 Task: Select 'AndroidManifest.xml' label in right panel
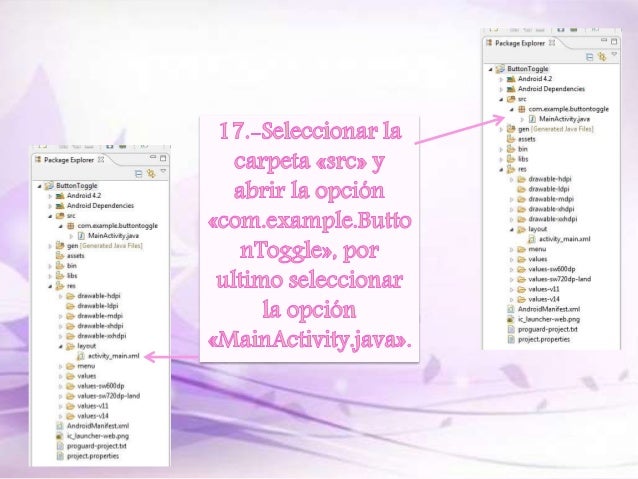549,309
